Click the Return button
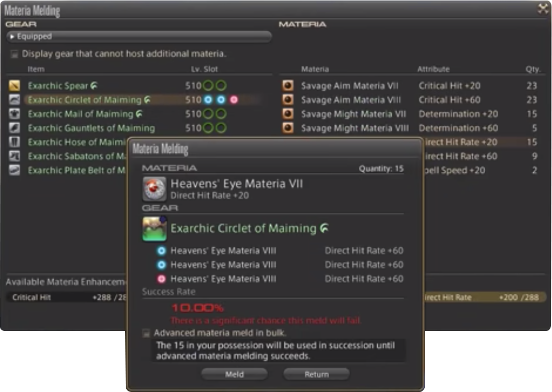Viewport: 552px width, 392px height. (317, 374)
